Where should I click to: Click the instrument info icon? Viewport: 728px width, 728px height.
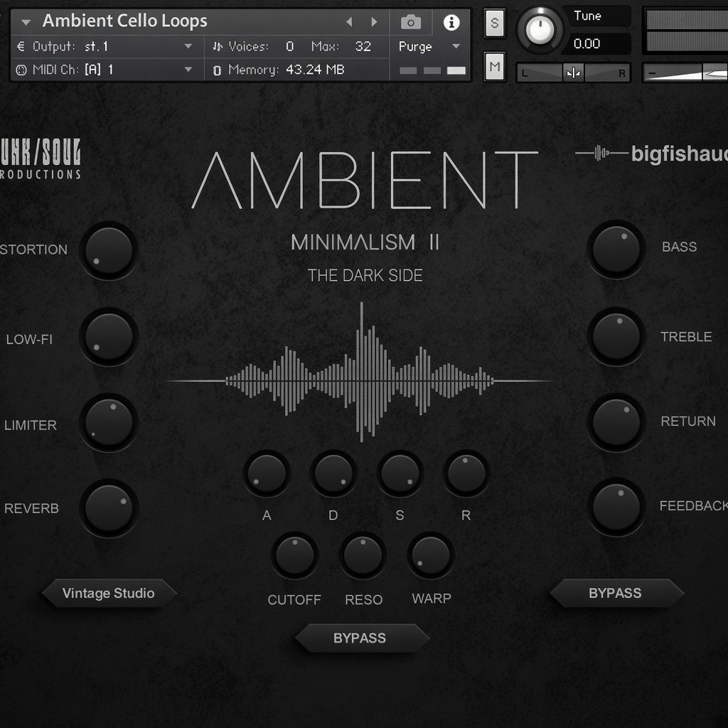[x=451, y=22]
